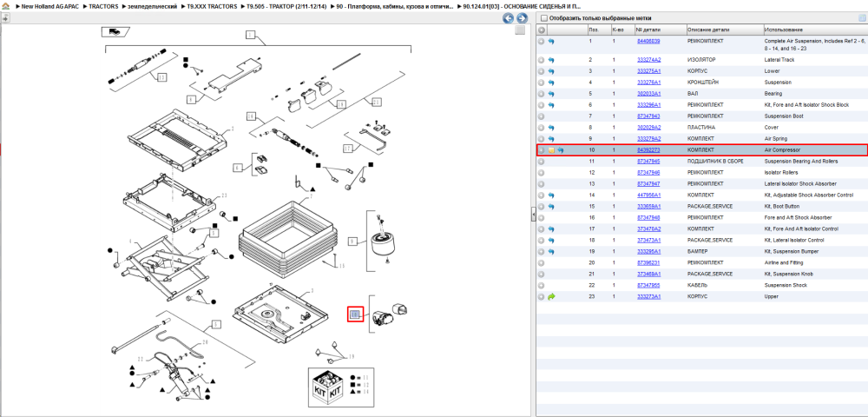Click blue arrow icon for part 447956A1
This screenshot has height=417, width=868.
551,195
